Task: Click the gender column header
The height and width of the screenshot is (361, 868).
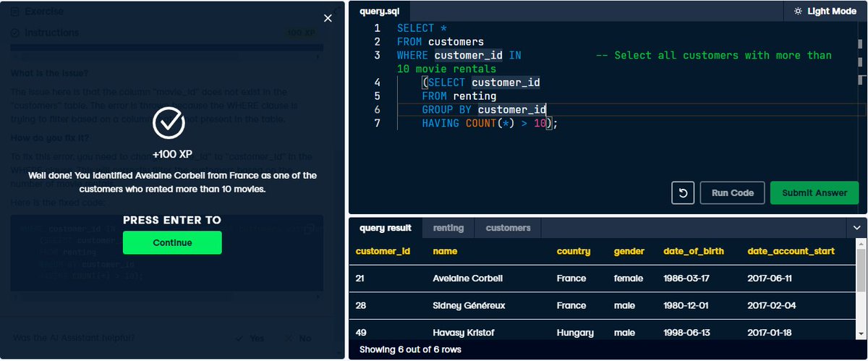Action: coord(629,252)
